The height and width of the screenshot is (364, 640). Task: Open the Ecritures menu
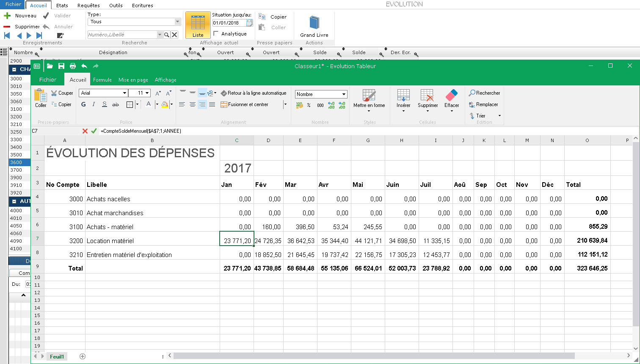(142, 5)
